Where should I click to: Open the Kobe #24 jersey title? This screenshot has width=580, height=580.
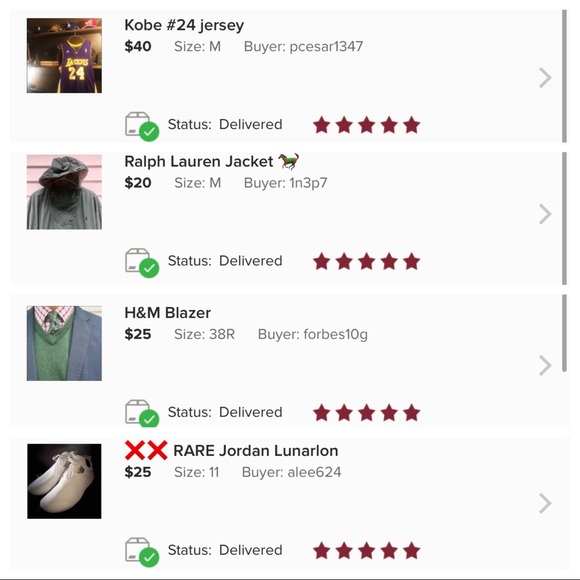184,25
